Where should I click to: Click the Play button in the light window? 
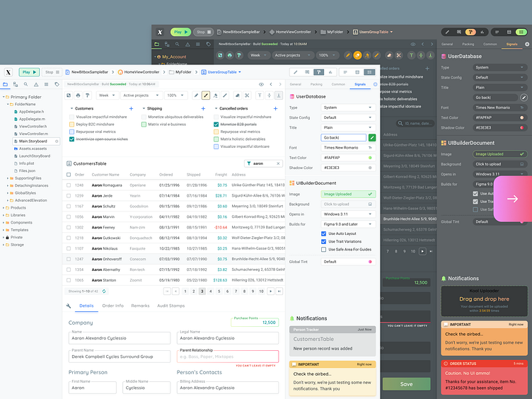[29, 72]
